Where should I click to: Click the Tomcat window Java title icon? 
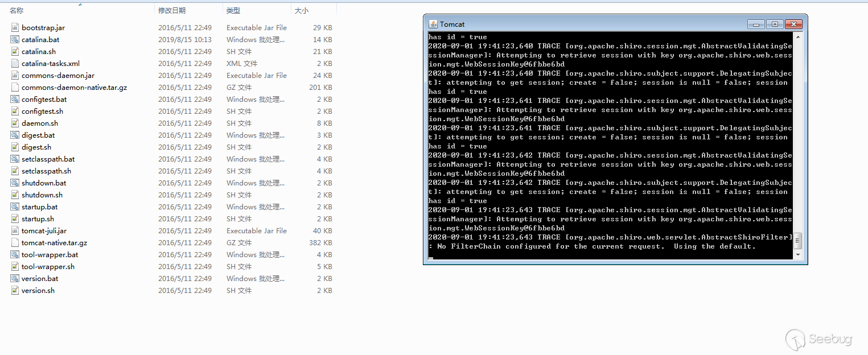click(433, 24)
